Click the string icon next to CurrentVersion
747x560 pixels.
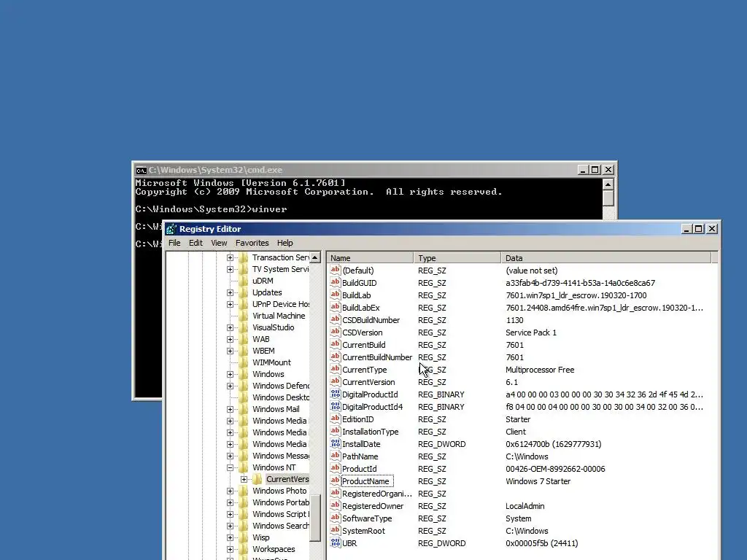[x=336, y=381]
